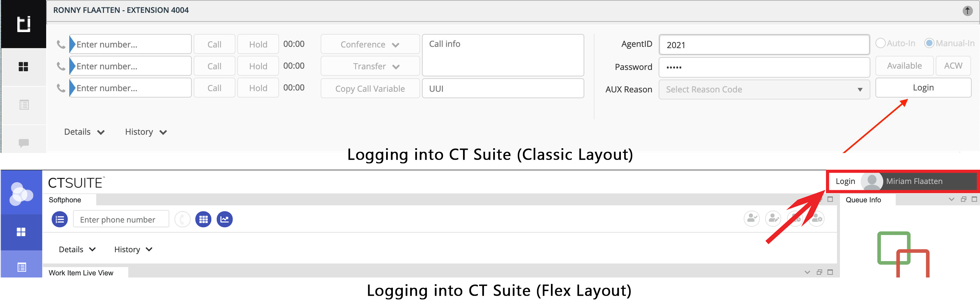Viewport: 980px width, 307px height.
Task: Click the blue dial pad icon in Softphone
Action: click(203, 219)
